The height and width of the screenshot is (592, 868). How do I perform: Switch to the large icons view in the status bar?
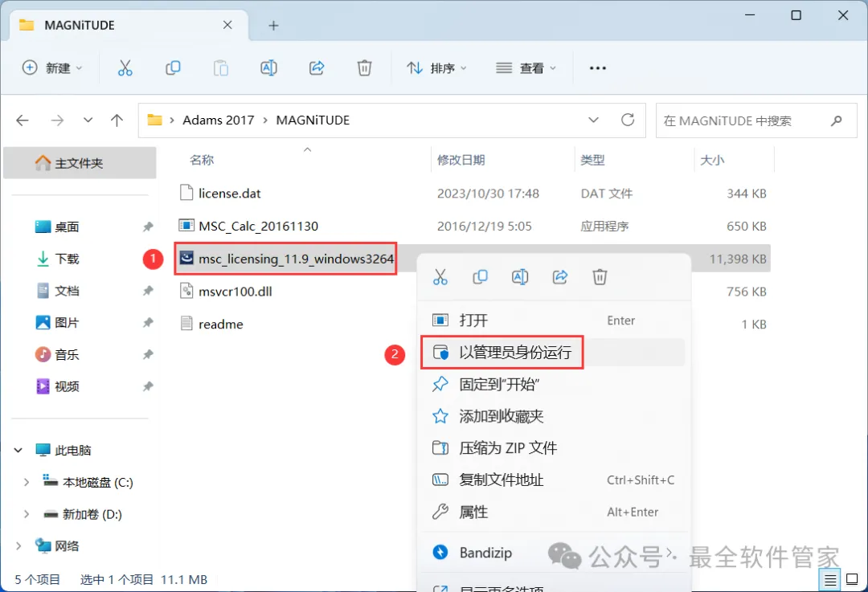point(853,580)
